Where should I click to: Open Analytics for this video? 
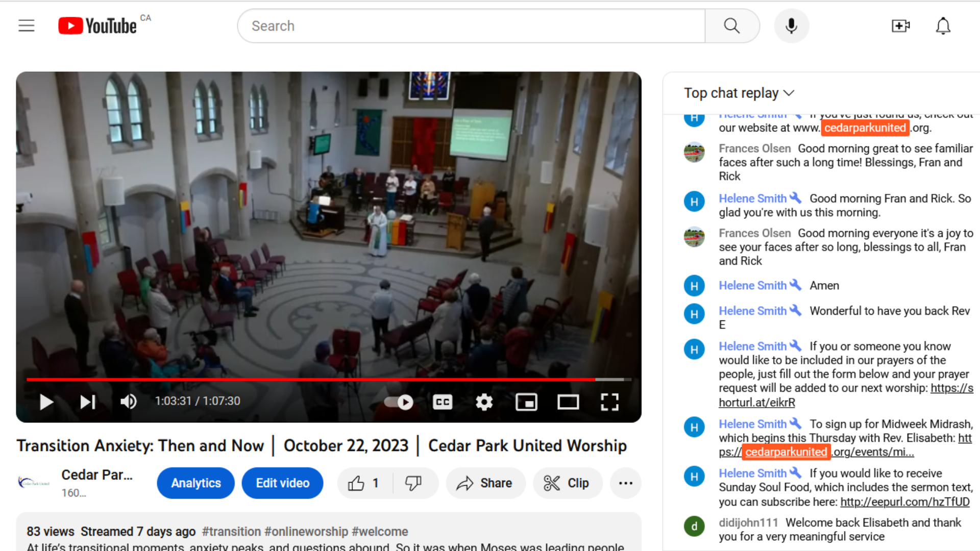(x=195, y=483)
